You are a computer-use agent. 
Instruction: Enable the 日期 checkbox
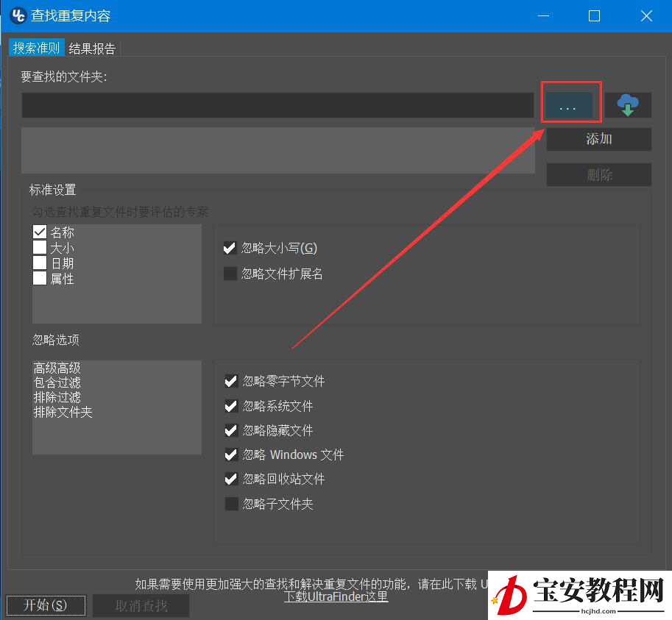40,263
